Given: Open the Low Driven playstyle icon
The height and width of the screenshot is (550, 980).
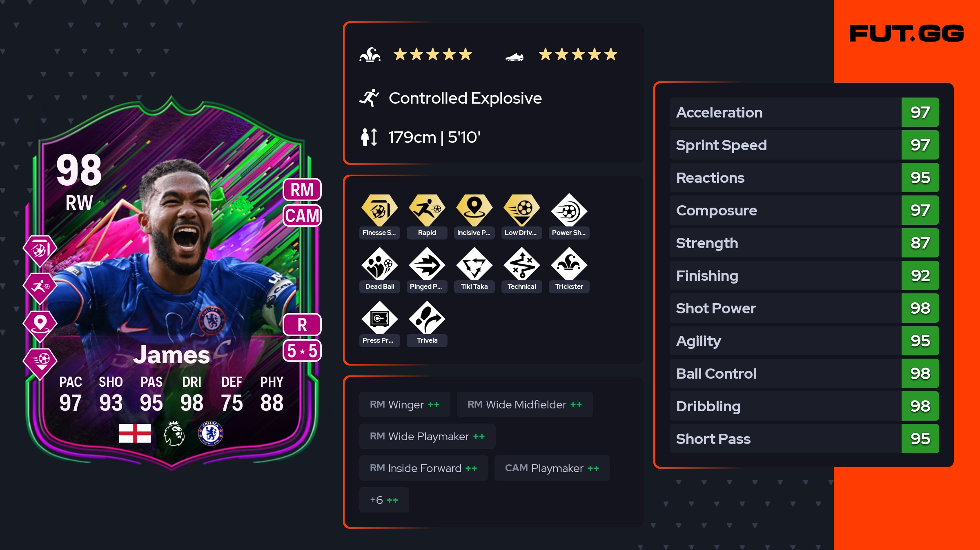Looking at the screenshot, I should click(521, 210).
